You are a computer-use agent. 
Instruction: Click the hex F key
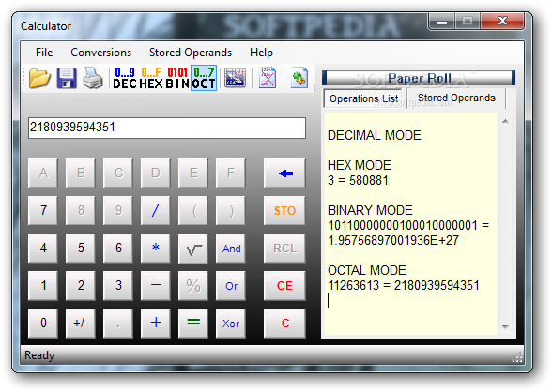click(x=231, y=173)
